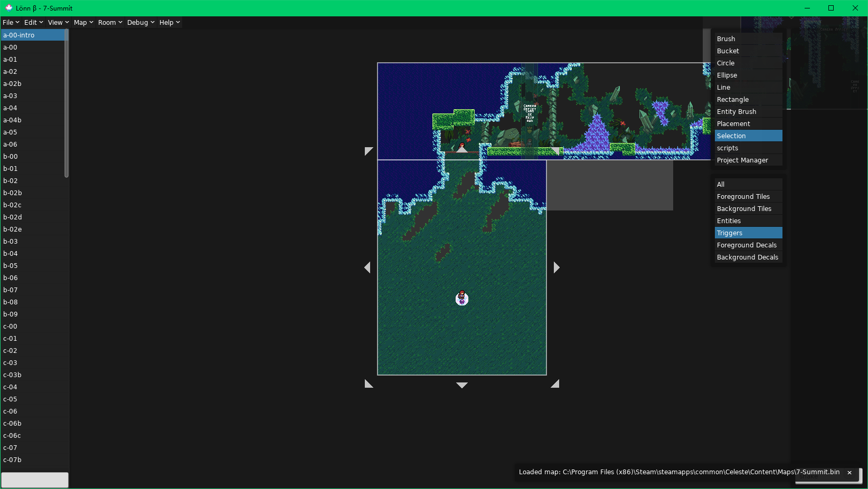This screenshot has height=489, width=868.
Task: Click the gray filler rectangle beside the room
Action: point(610,185)
